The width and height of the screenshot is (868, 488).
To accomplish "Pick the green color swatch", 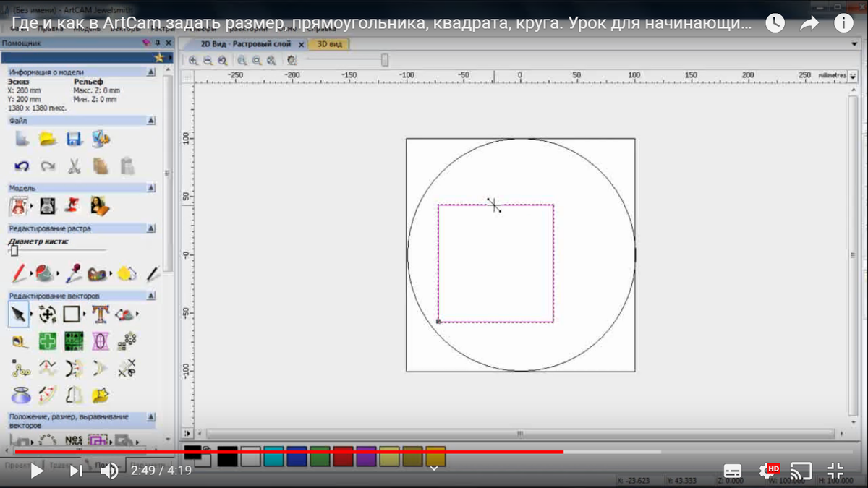I will pos(320,456).
